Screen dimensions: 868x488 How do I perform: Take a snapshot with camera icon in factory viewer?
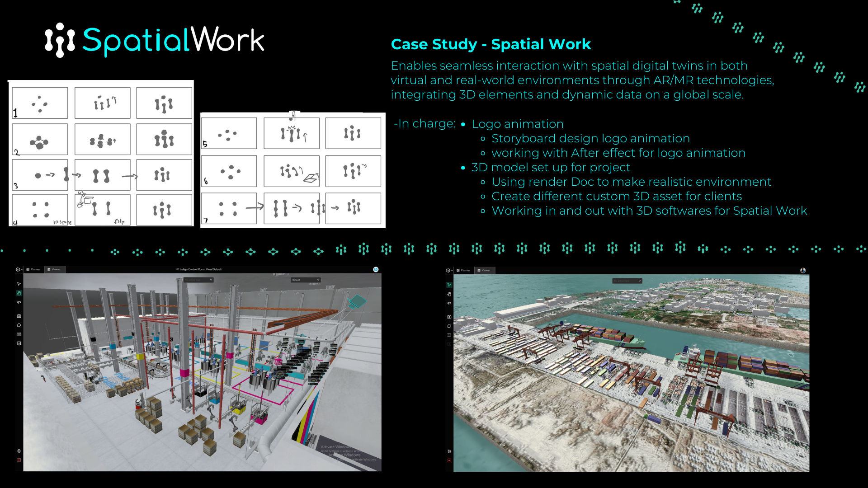19,316
